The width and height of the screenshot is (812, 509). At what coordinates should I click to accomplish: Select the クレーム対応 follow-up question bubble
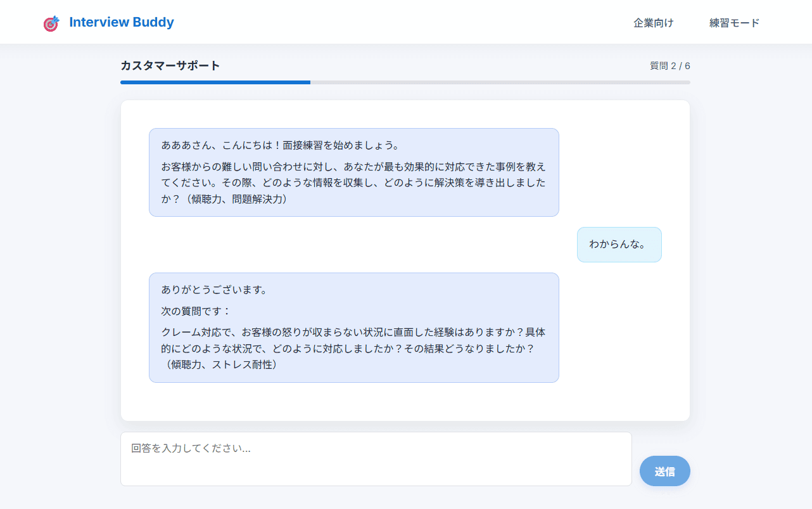(x=353, y=328)
